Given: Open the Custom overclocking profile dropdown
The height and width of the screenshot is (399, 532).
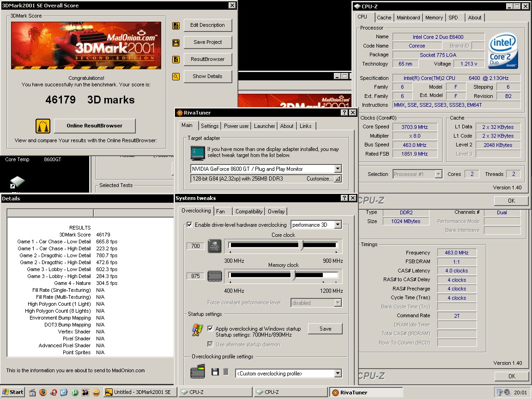Looking at the screenshot, I should click(338, 374).
